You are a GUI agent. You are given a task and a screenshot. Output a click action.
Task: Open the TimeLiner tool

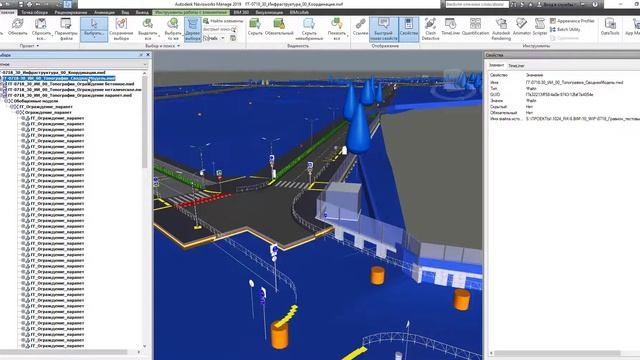(x=451, y=27)
